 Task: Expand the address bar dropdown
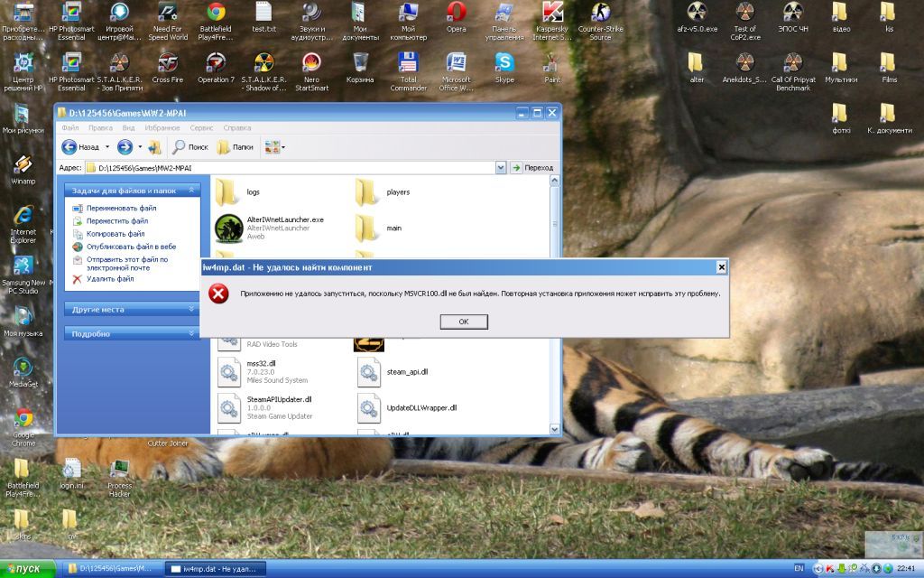(500, 167)
